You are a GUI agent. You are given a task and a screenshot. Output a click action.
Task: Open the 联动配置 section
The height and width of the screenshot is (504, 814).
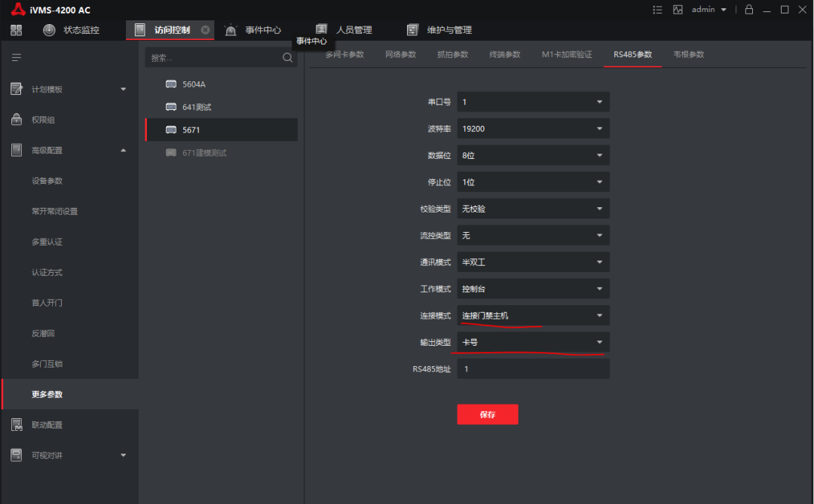point(47,425)
